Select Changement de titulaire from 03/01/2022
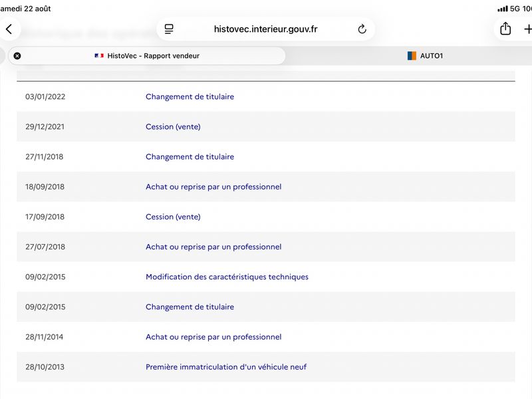Viewport: 532px width, 399px height. [190, 96]
